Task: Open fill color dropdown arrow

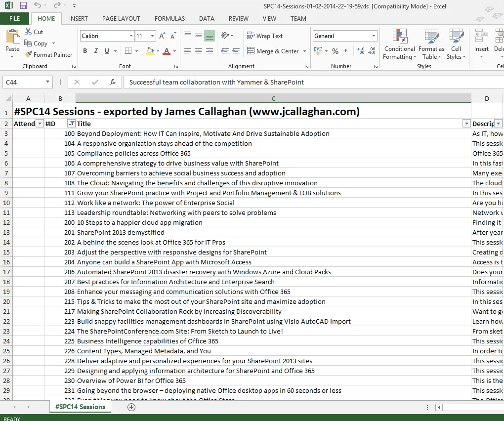Action: [158, 51]
